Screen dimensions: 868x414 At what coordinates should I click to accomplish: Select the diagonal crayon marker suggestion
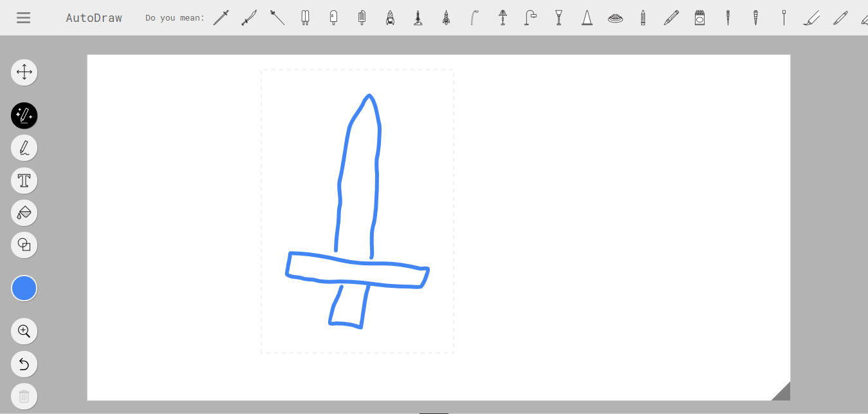coord(671,17)
